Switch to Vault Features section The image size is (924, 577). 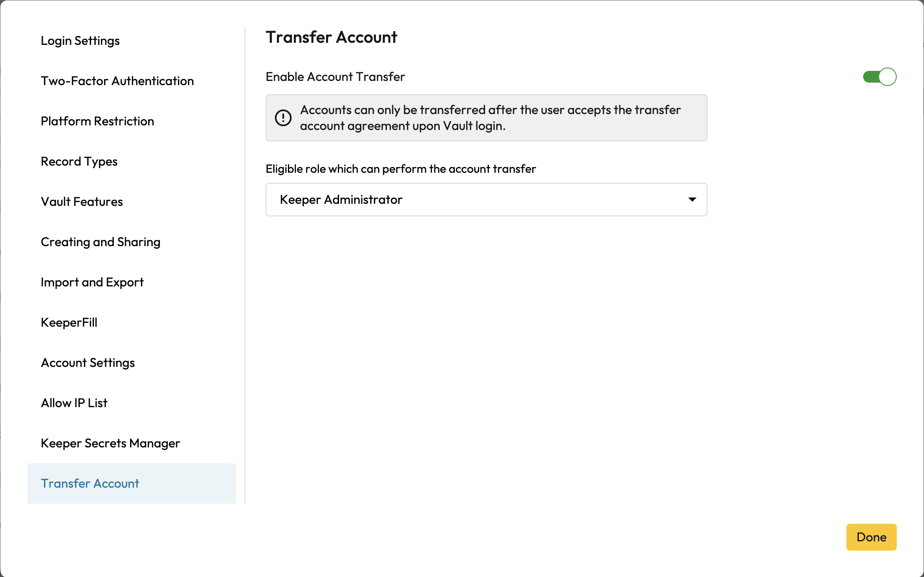(x=82, y=202)
